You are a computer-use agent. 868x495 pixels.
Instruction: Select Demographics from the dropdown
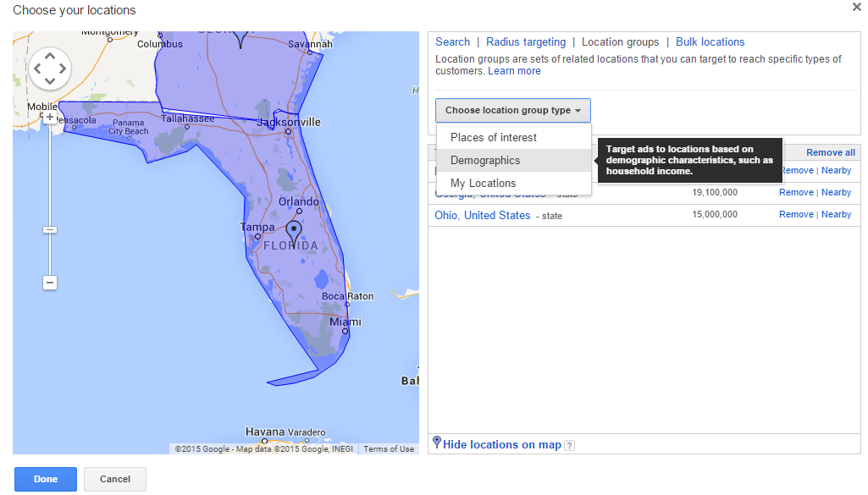514,161
